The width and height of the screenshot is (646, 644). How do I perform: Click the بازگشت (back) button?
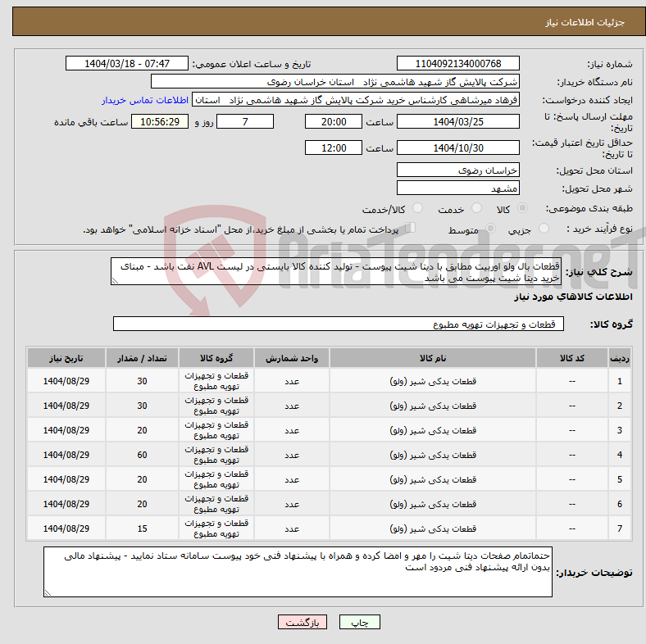[303, 622]
